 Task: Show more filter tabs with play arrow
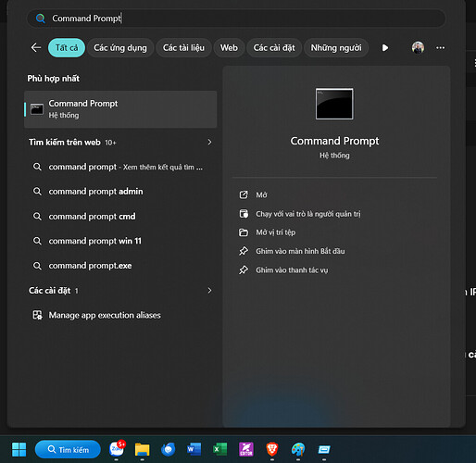[385, 48]
